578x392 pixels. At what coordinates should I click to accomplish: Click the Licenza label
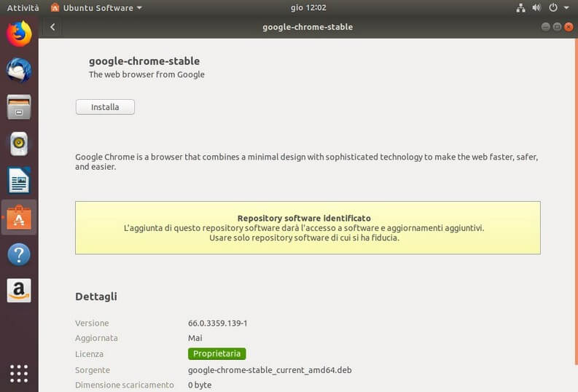point(89,354)
